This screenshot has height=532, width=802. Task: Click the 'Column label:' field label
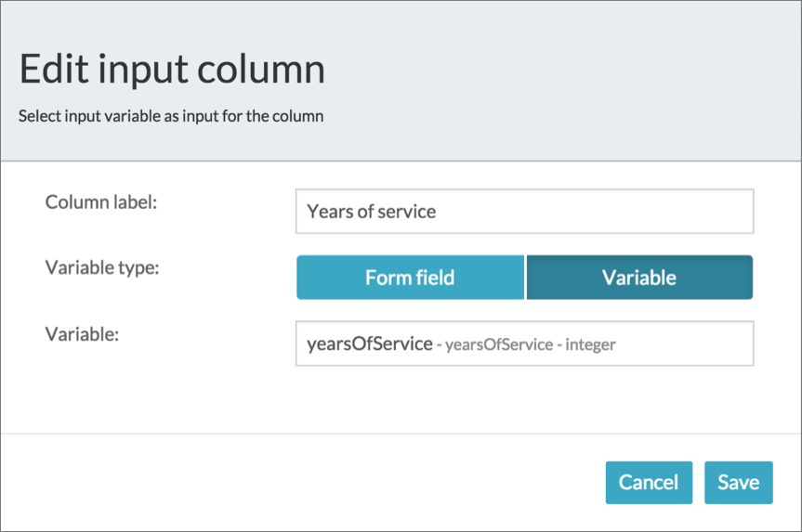101,201
